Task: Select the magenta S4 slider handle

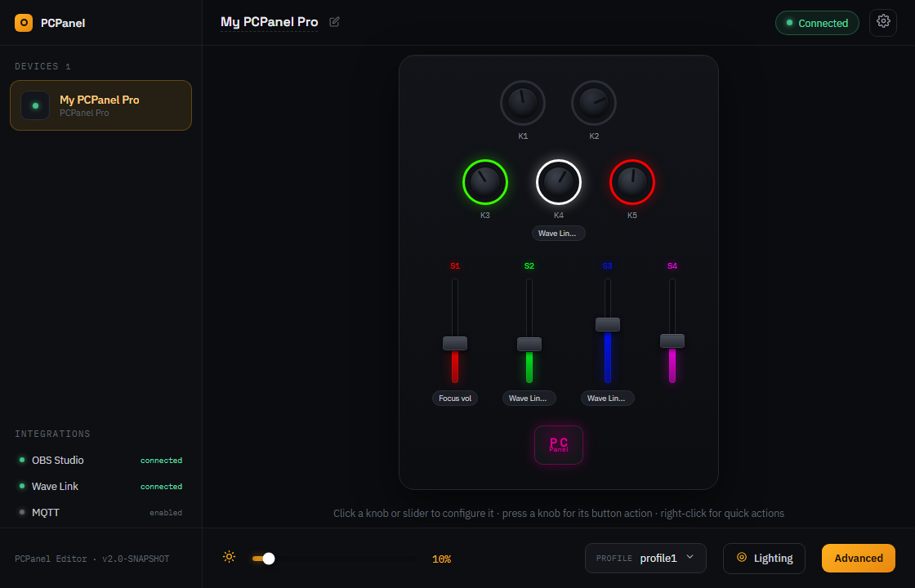Action: click(x=672, y=341)
